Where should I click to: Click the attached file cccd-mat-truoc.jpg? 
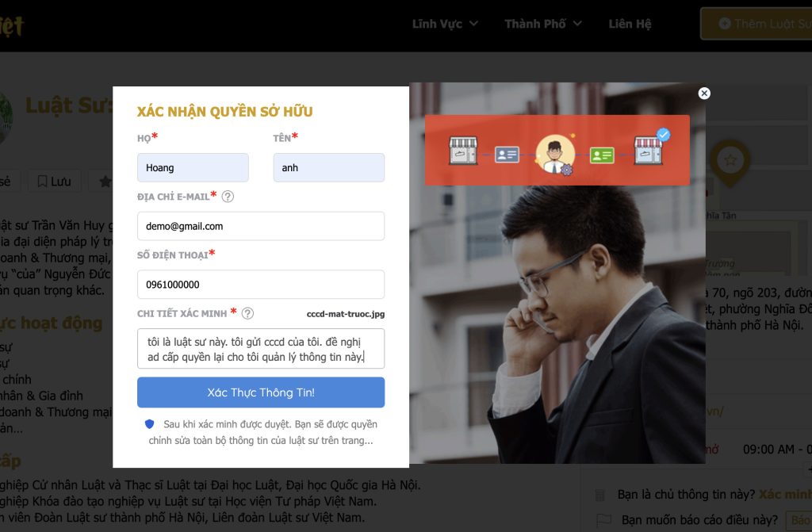coord(345,314)
